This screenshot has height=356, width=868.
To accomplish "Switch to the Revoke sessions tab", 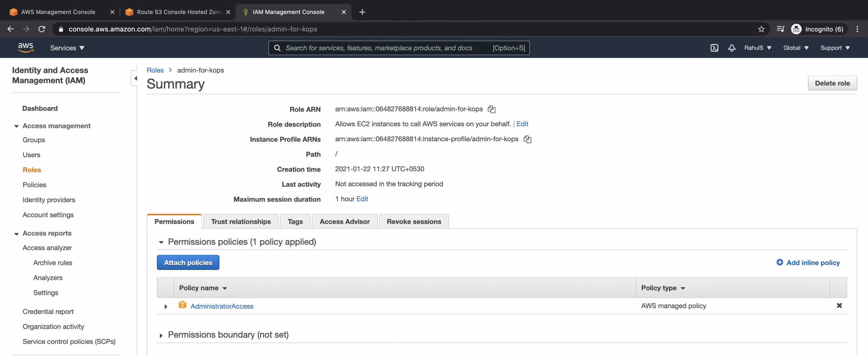I will pos(413,221).
